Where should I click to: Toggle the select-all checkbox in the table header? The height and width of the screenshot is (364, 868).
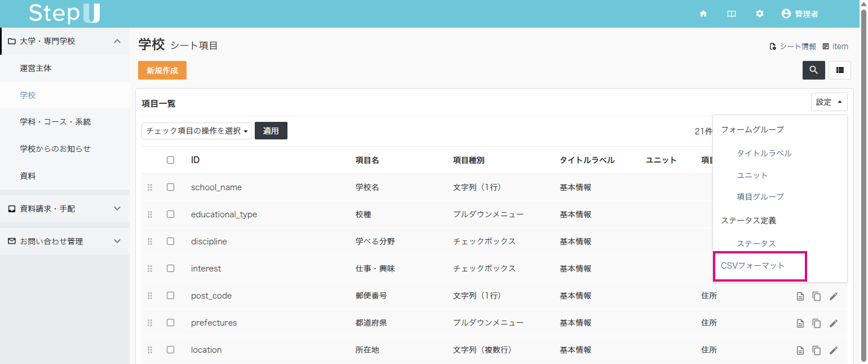click(171, 160)
